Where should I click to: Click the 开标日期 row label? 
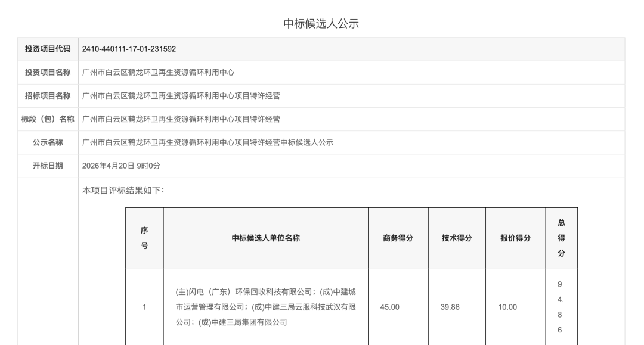point(48,166)
